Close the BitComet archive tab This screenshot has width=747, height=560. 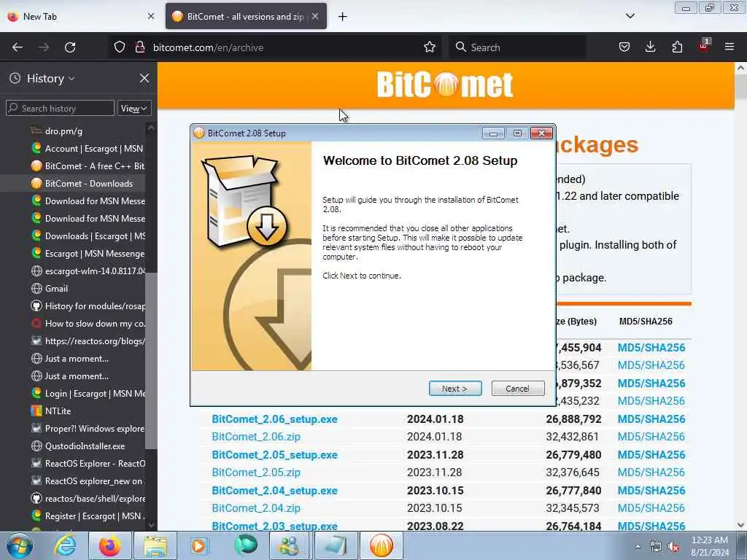coord(315,16)
